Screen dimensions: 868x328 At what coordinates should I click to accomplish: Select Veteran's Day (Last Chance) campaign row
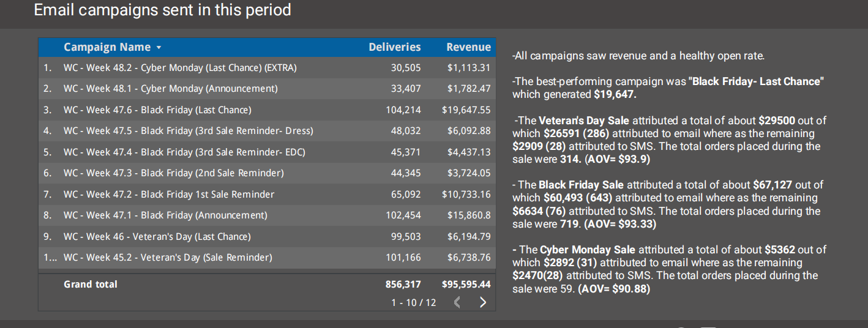click(157, 237)
